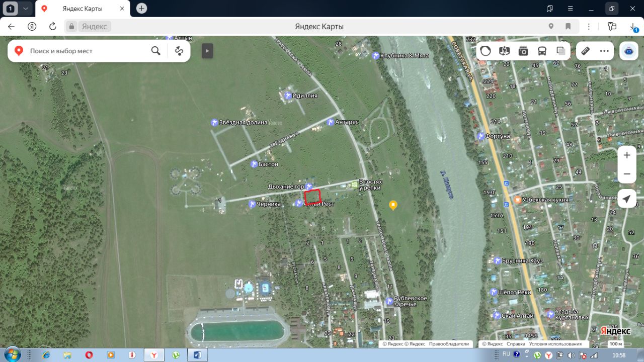This screenshot has height=362, width=644.
Task: Click the Антарес place marker
Action: coord(330,122)
